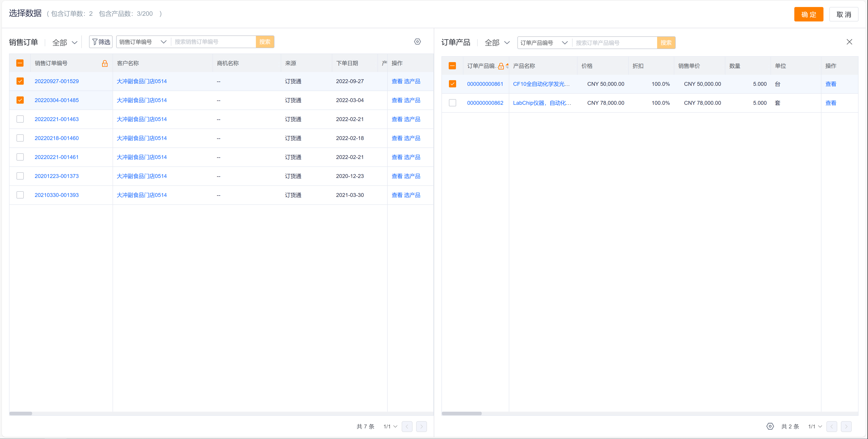Check the order 20220221-001463 checkbox
868x439 pixels.
click(x=20, y=119)
